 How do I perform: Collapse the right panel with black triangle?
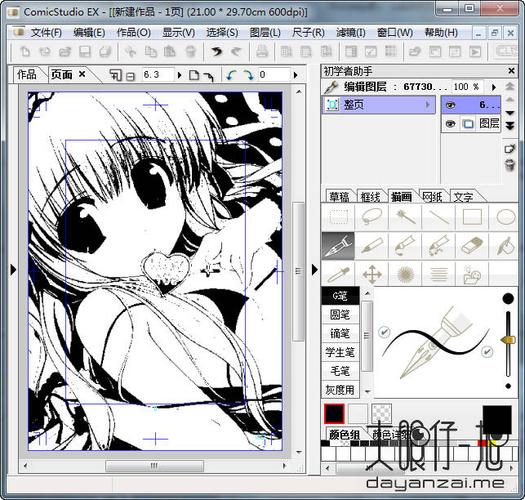pos(314,270)
